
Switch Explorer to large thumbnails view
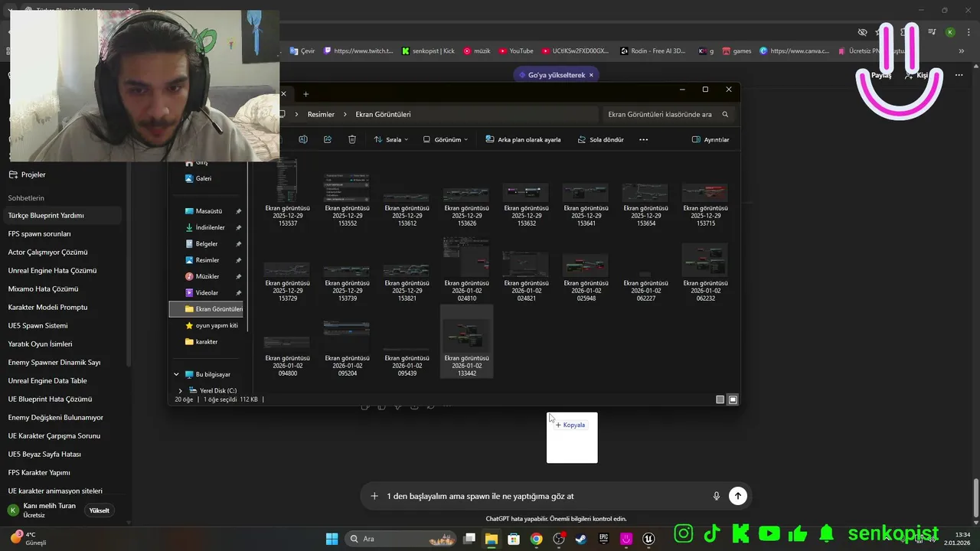point(733,399)
